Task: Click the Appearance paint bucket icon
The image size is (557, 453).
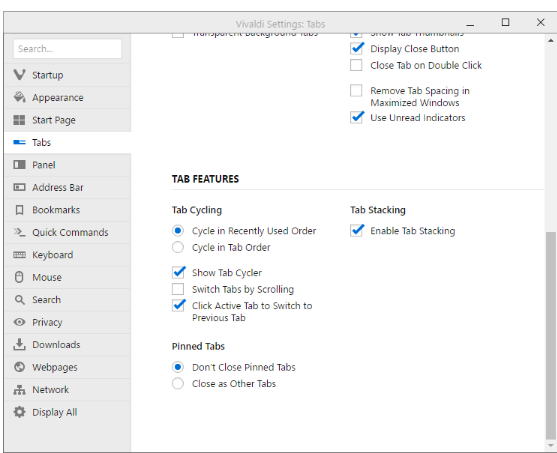Action: (19, 97)
